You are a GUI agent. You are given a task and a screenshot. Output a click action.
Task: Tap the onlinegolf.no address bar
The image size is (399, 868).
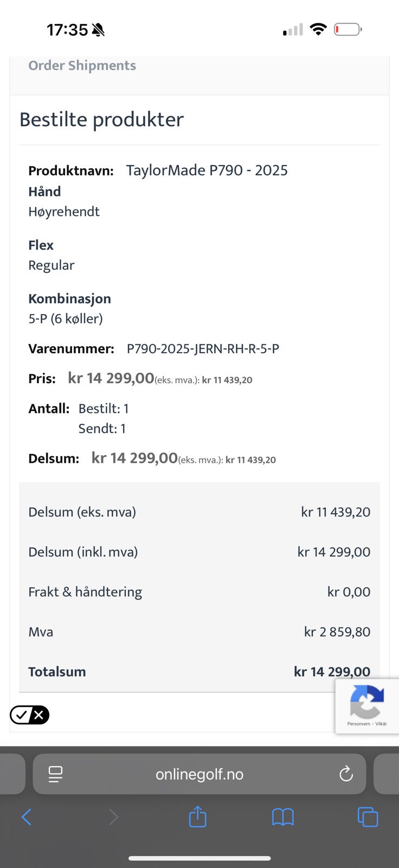[x=200, y=774]
